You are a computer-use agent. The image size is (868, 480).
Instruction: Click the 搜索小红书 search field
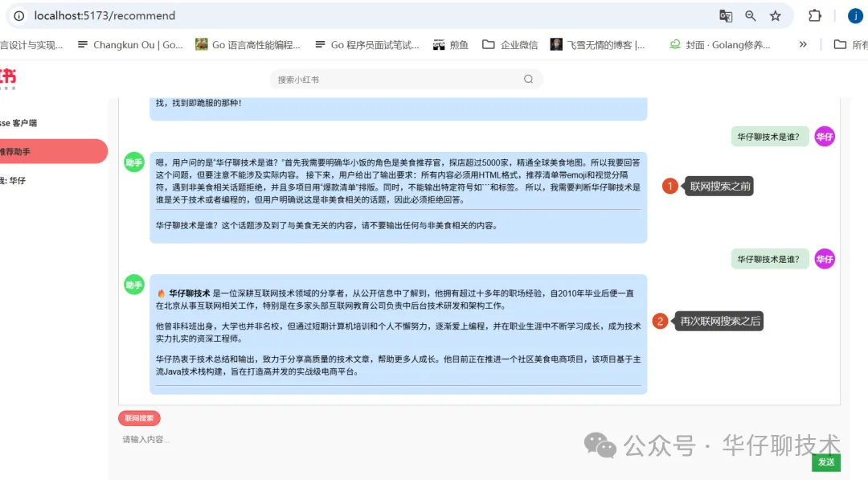[x=407, y=79]
